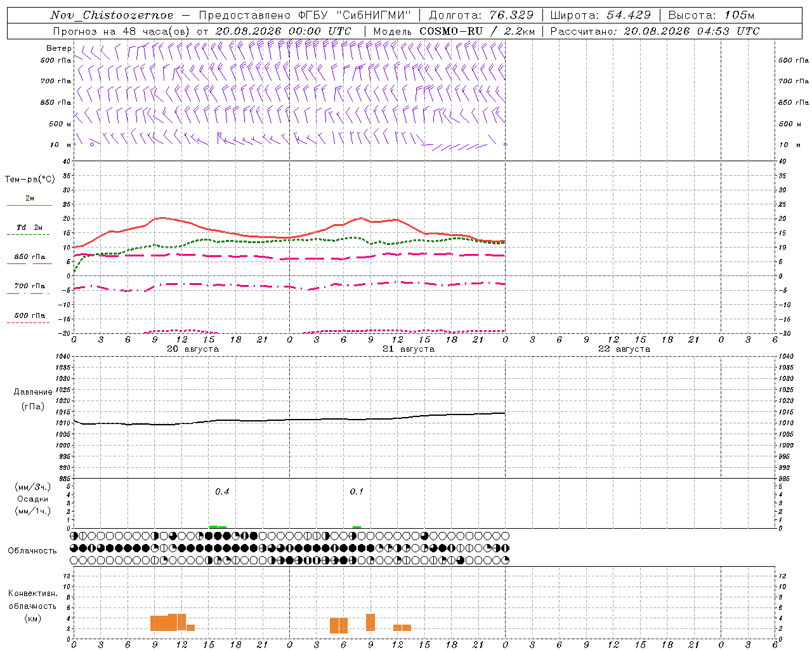Click the Nov_Chistoozernoe station title

coord(112,15)
